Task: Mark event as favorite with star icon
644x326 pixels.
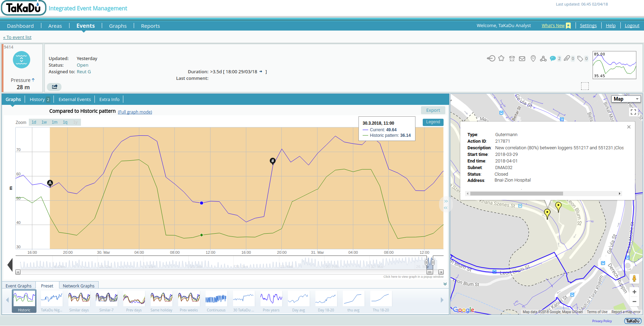Action: (501, 58)
